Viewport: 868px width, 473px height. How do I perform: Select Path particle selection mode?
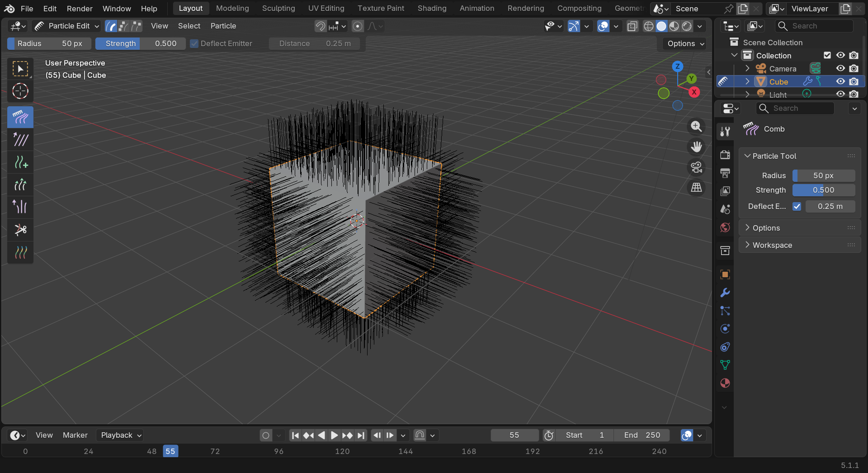(111, 26)
